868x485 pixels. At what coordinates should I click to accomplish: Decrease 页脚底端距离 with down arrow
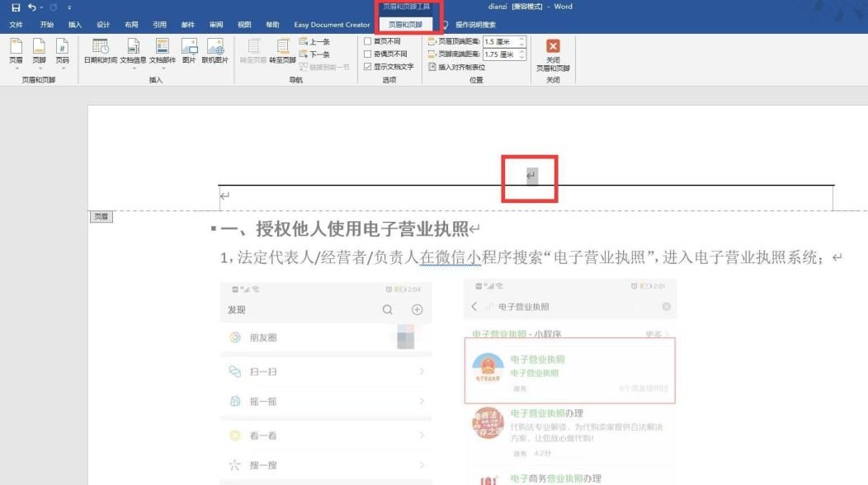click(x=522, y=57)
